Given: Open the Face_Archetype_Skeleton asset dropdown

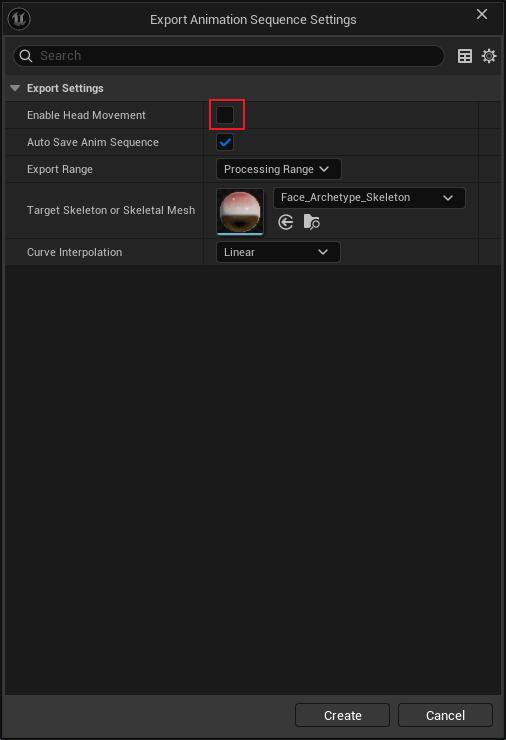Looking at the screenshot, I should (369, 198).
